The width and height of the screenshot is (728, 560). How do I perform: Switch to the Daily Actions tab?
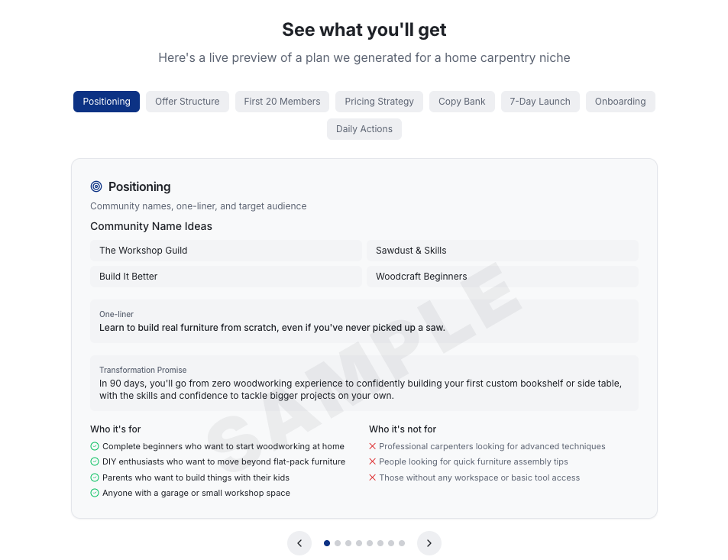[x=364, y=129]
